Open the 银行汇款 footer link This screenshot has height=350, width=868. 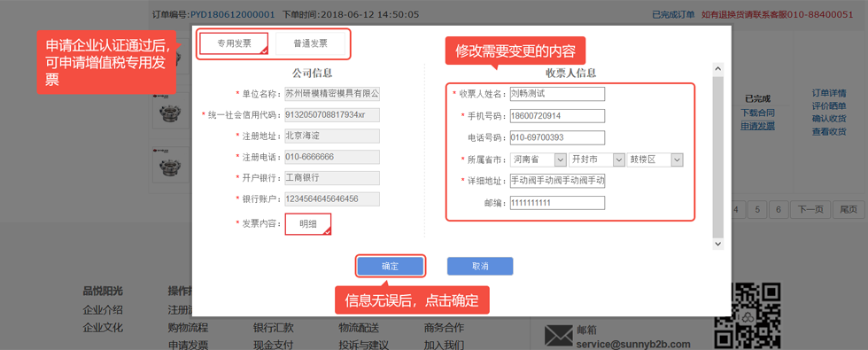pos(273,327)
